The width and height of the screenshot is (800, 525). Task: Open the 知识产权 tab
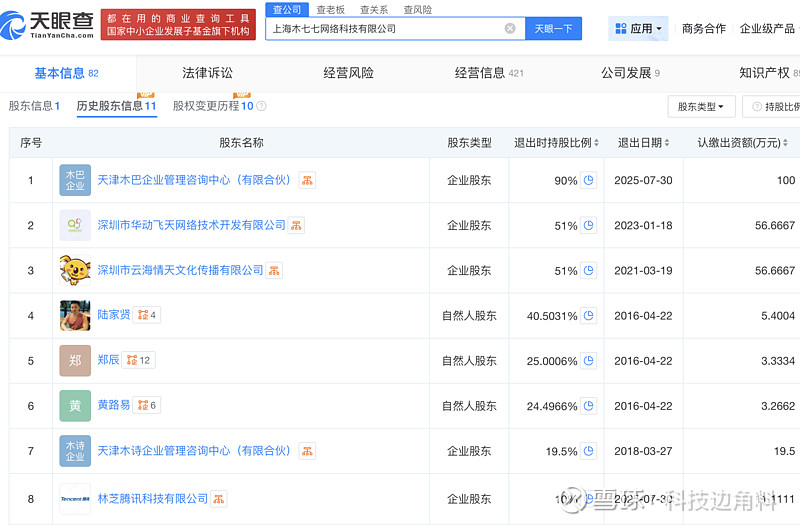pyautogui.click(x=769, y=73)
